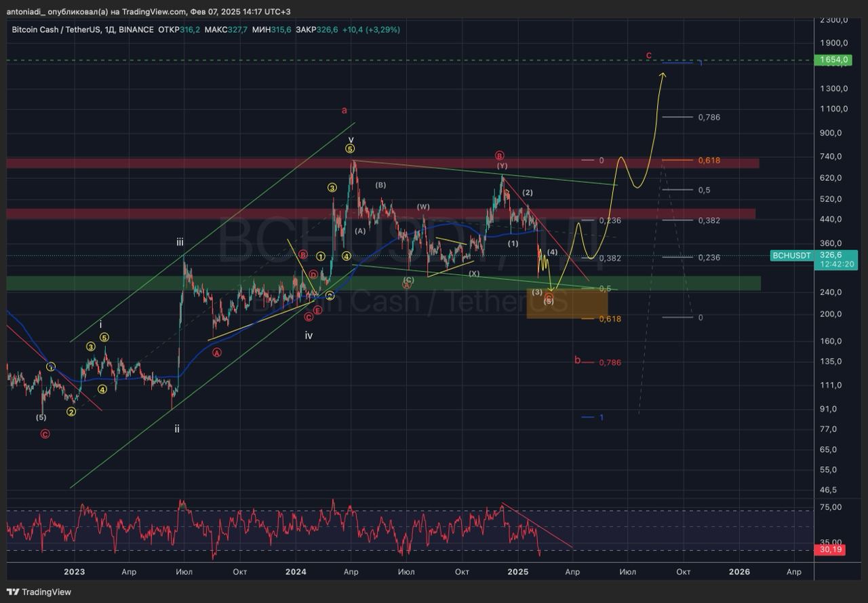Click the BCHUSDT symbol tag on the price axis
Image resolution: width=868 pixels, height=603 pixels.
(792, 256)
